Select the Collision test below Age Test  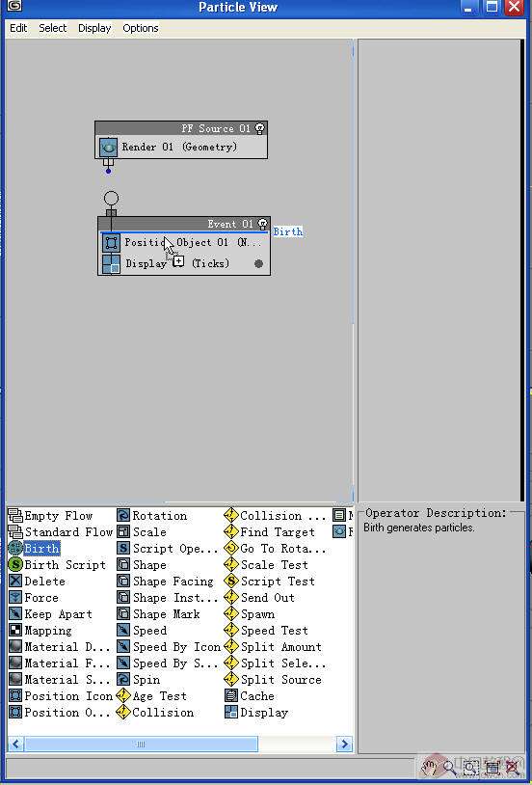154,713
